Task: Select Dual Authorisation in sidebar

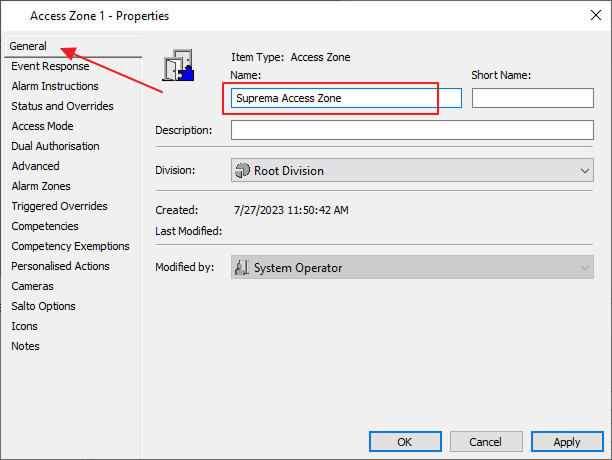Action: [55, 146]
